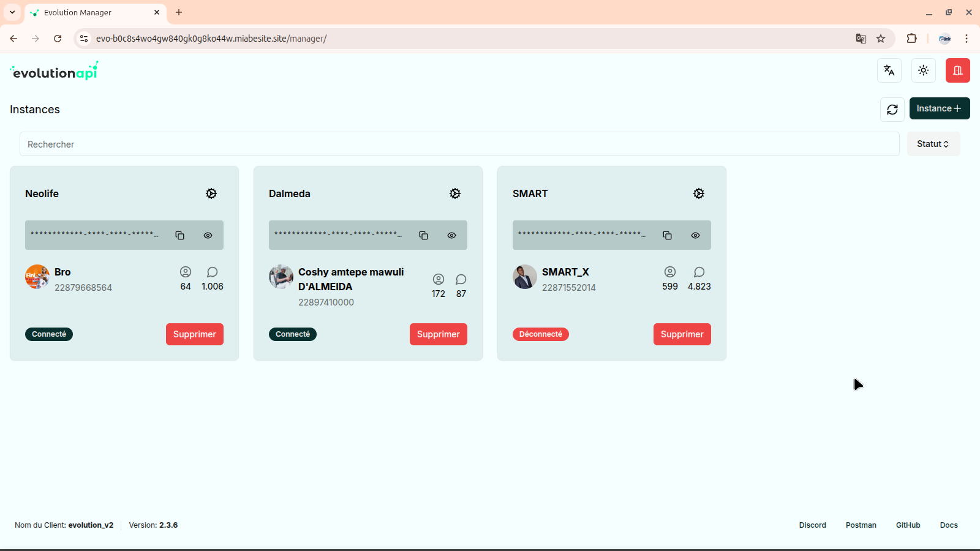980x551 pixels.
Task: Show the Dalmeda hidden token
Action: [452, 235]
